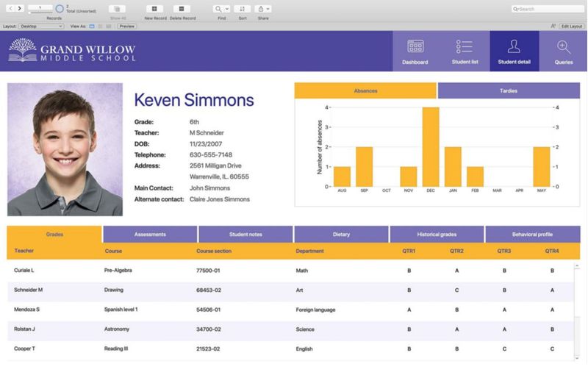Image resolution: width=588 pixels, height=375 pixels.
Task: Select the Pre-Algebra course cell
Action: 118,271
